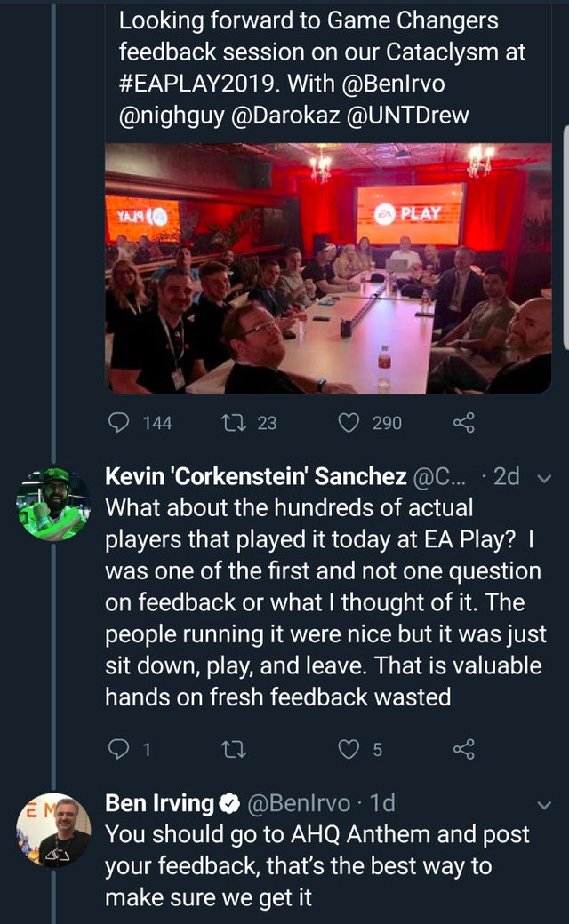Viewport: 569px width, 924px height.
Task: Open the dropdown arrow on Kevin Sanchez's tweet
Action: pos(545,477)
